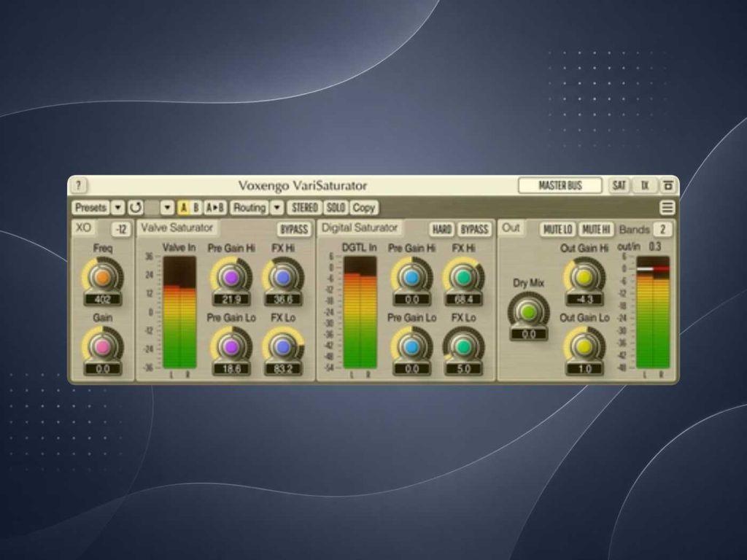Click the Out Gain Hi value -4.3
The image size is (747, 560).
[x=584, y=300]
